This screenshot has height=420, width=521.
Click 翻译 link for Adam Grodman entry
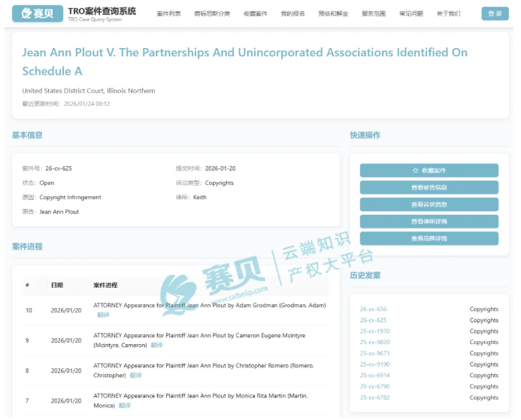pos(103,315)
